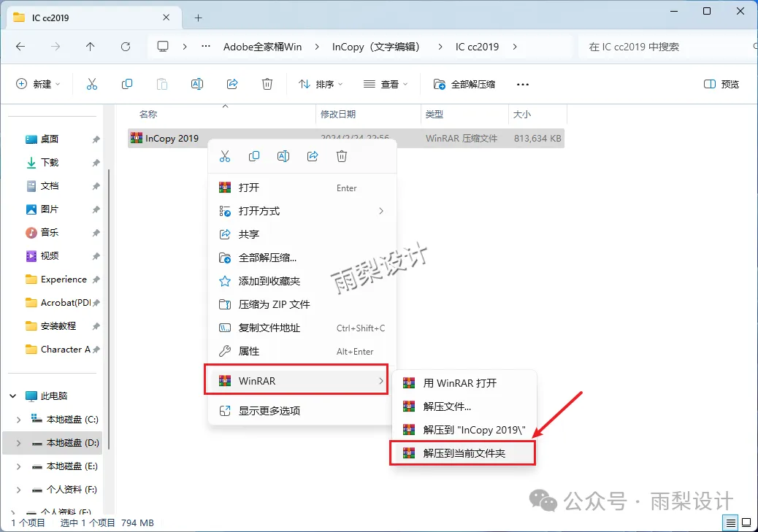Switch to details view icon in the status bar
The image size is (758, 532).
point(731,523)
